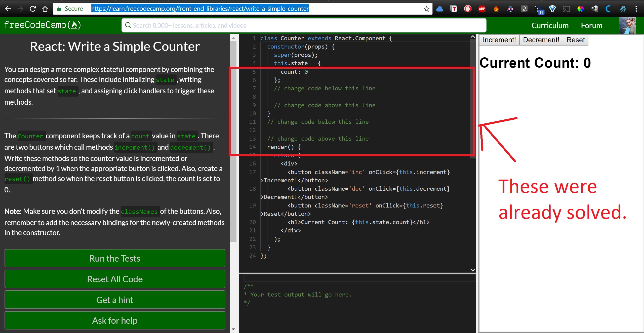Expand the code editor with the bottom chevron
The width and height of the screenshot is (644, 333).
472,270
